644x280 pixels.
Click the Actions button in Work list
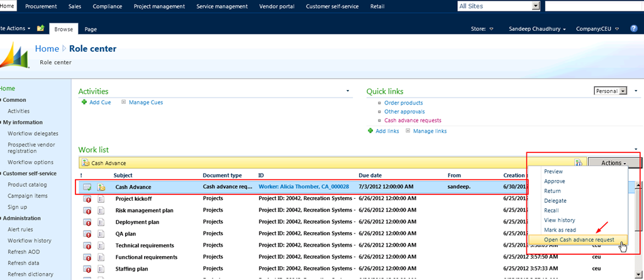(613, 163)
